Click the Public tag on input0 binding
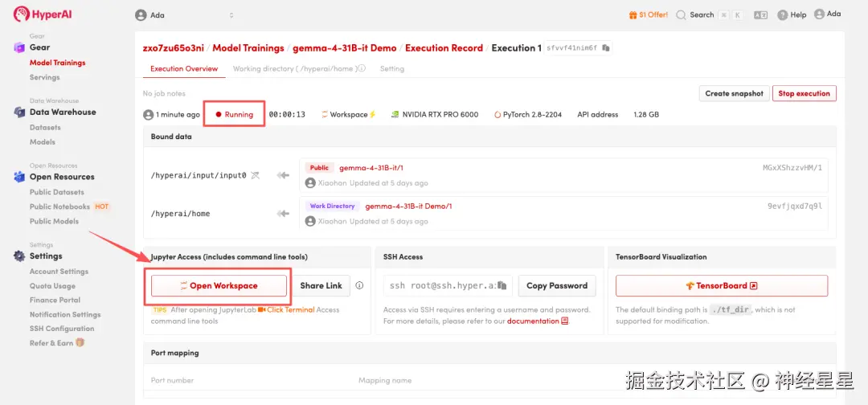The width and height of the screenshot is (868, 405). point(319,168)
